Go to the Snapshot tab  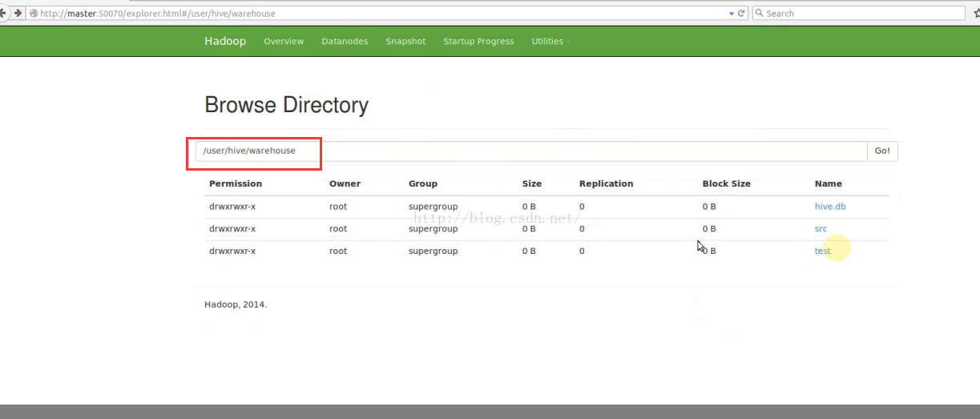(x=405, y=41)
